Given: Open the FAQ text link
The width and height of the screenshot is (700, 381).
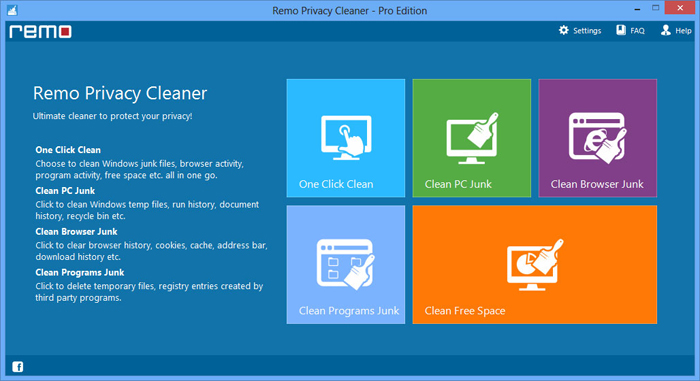Looking at the screenshot, I should click(637, 31).
